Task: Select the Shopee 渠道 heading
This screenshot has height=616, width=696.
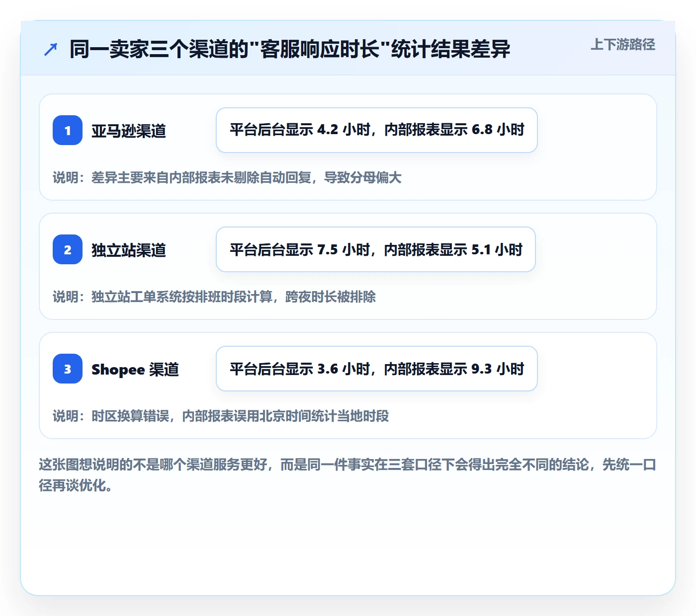Action: point(135,369)
